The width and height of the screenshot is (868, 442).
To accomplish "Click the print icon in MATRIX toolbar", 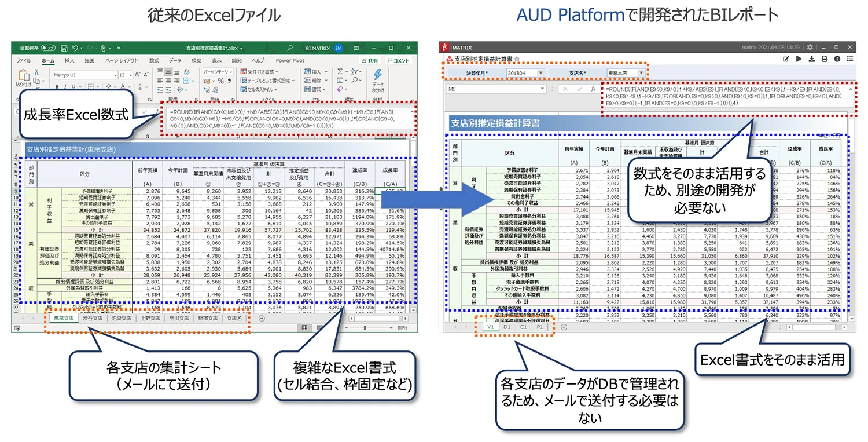I will click(x=825, y=59).
